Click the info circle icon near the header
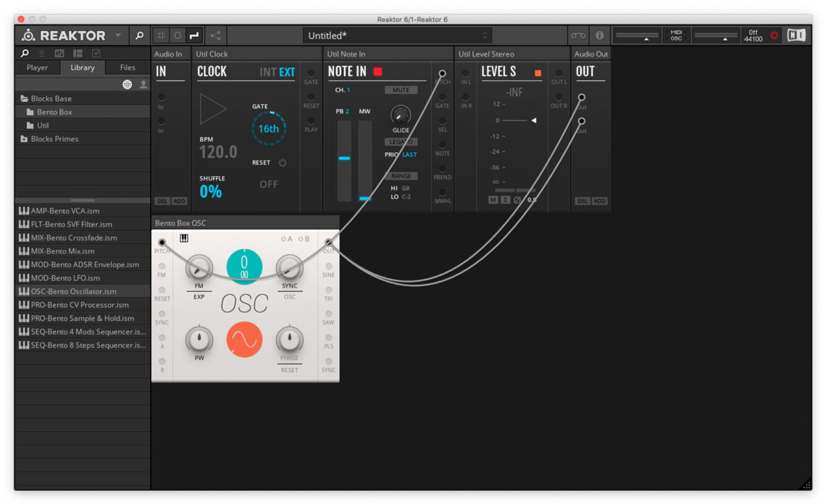This screenshot has height=504, width=826. pyautogui.click(x=598, y=34)
